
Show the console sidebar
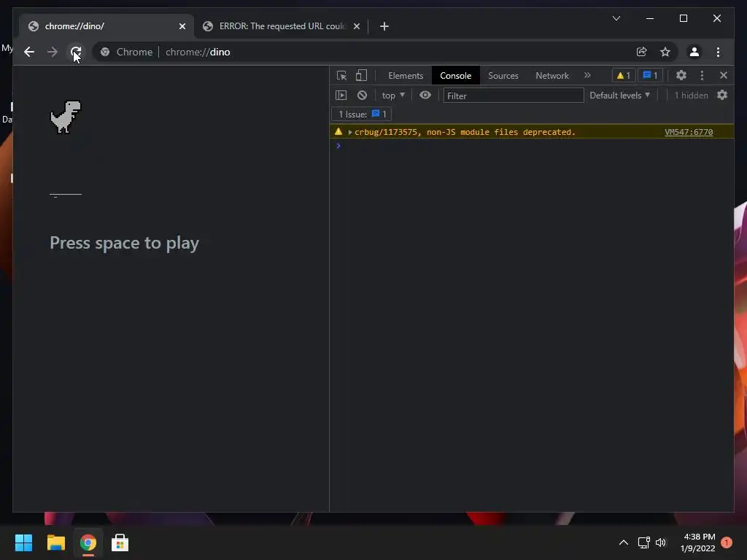click(341, 96)
